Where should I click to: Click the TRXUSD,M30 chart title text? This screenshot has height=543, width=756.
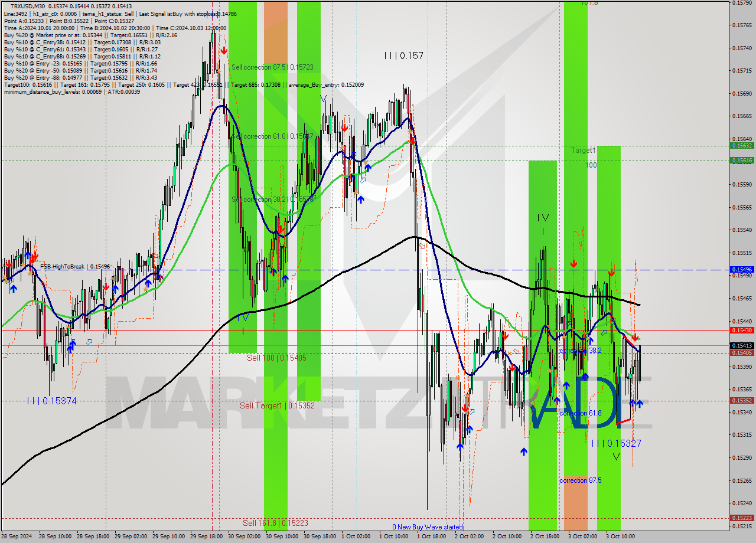pyautogui.click(x=27, y=6)
